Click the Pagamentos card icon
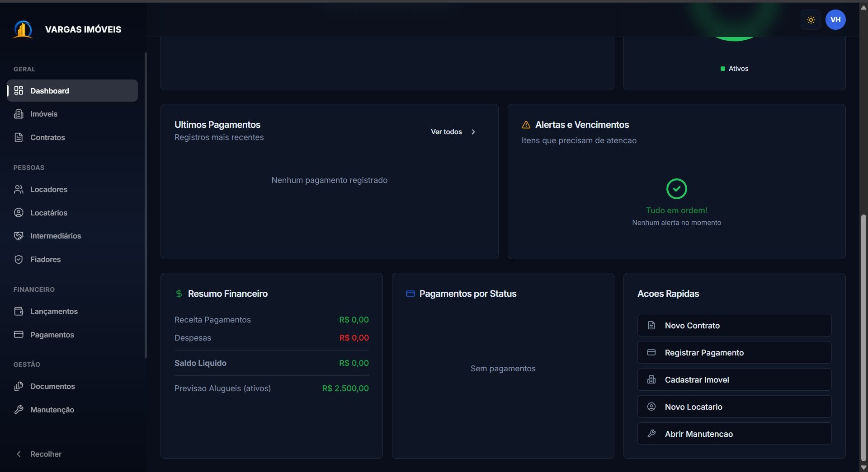The height and width of the screenshot is (472, 868). click(x=19, y=335)
